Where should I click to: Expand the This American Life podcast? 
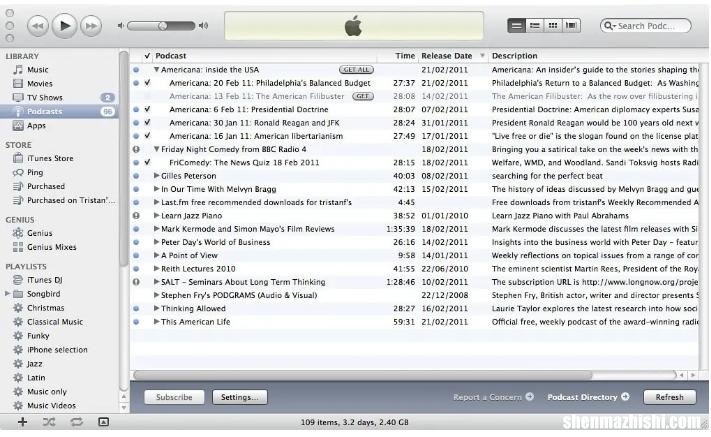click(x=156, y=321)
